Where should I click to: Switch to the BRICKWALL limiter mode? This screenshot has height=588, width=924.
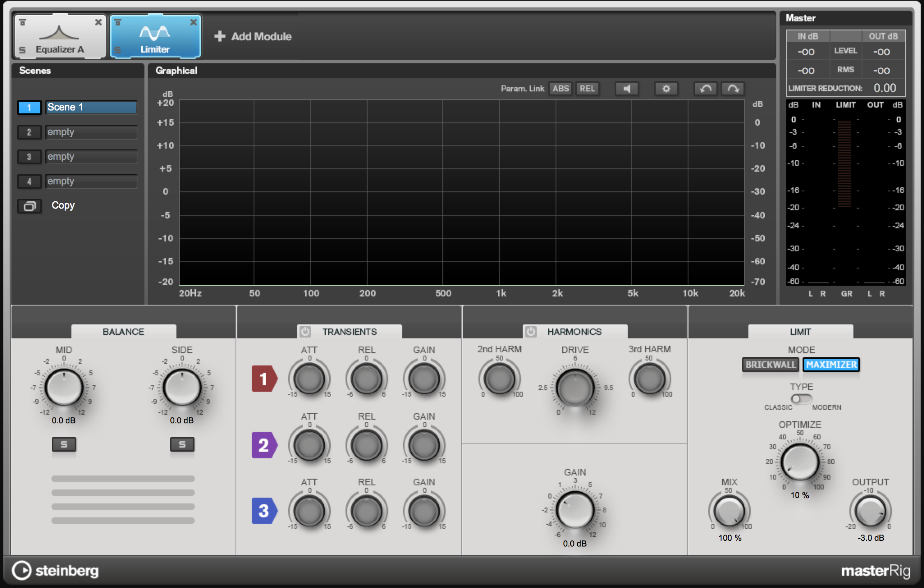(770, 365)
